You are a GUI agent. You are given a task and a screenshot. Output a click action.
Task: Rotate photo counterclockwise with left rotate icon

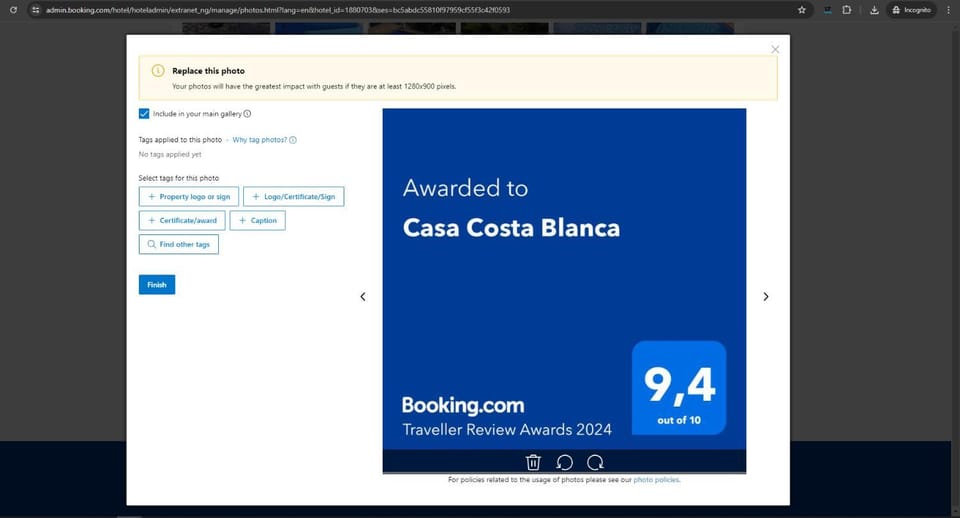(x=564, y=462)
